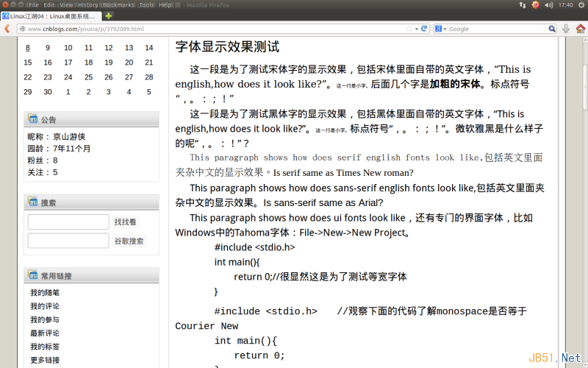Screen dimensions: 588x368
Task: Open the red notification indicator in the top panel
Action: (x=536, y=5)
